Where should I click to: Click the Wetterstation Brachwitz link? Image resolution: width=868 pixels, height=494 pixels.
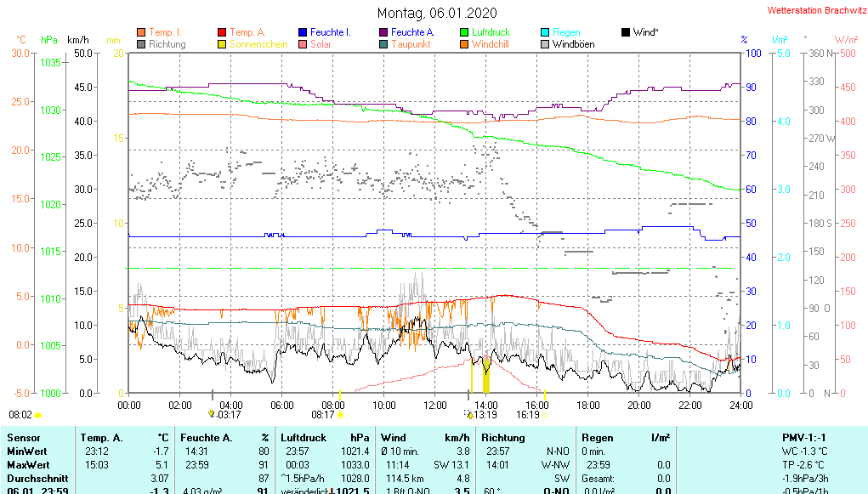coord(810,11)
